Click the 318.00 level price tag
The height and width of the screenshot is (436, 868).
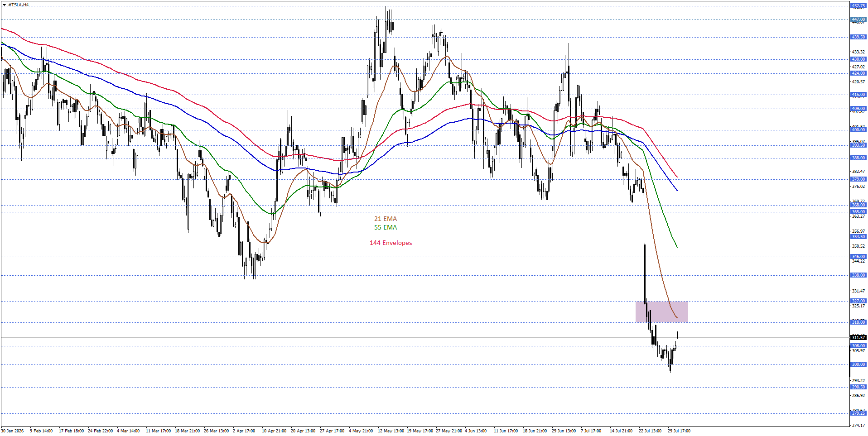[x=858, y=322]
